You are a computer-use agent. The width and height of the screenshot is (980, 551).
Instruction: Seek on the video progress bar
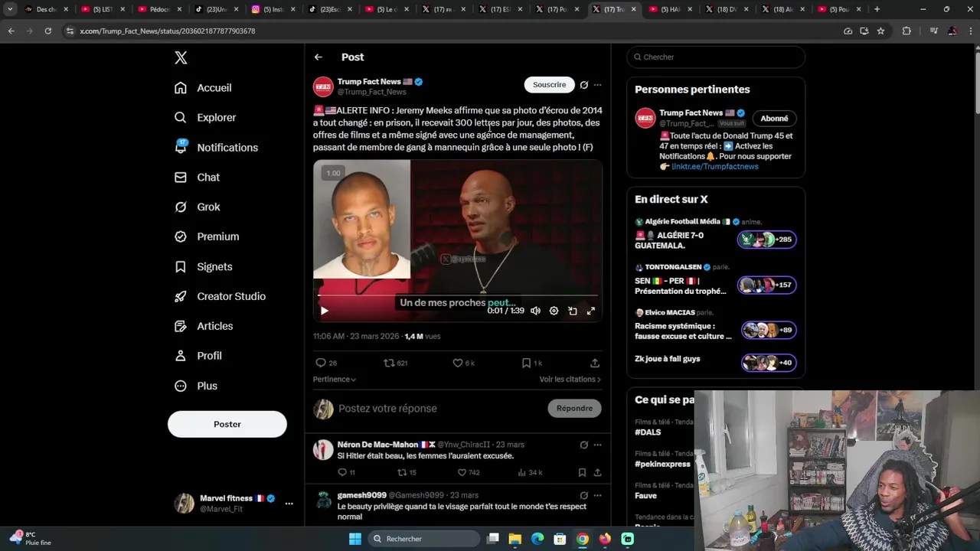point(458,295)
